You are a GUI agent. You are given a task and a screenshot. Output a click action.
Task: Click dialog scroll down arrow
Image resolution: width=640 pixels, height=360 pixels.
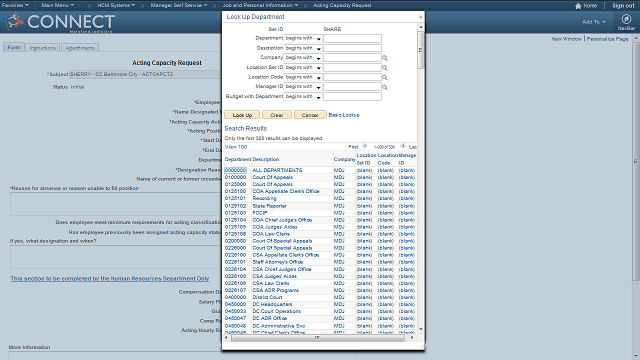pyautogui.click(x=420, y=329)
